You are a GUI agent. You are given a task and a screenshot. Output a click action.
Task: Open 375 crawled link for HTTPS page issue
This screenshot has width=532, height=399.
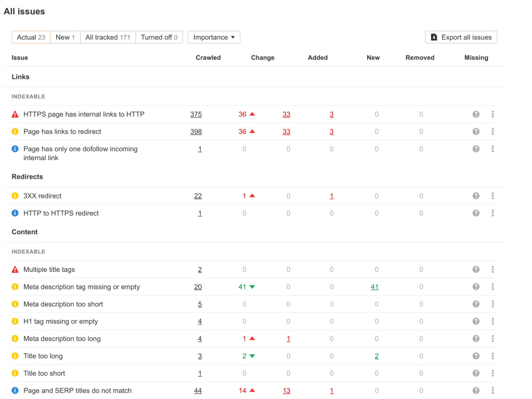click(x=196, y=114)
